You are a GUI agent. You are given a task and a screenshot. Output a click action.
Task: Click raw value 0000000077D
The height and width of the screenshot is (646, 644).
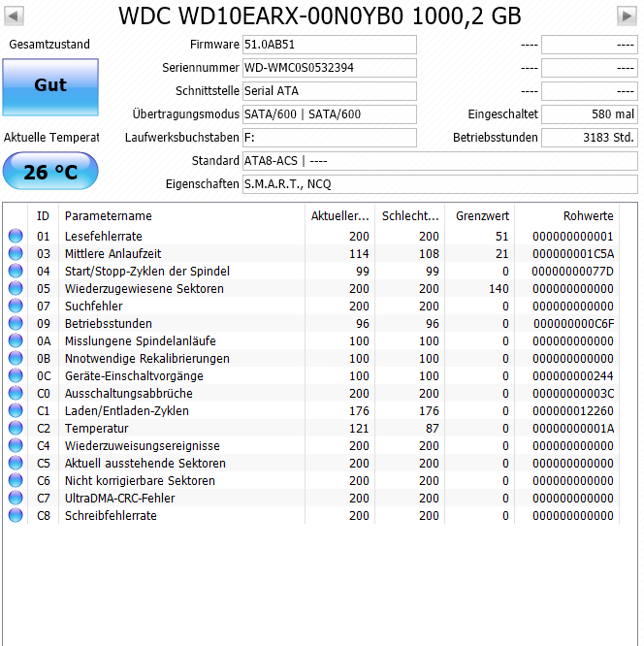[573, 271]
